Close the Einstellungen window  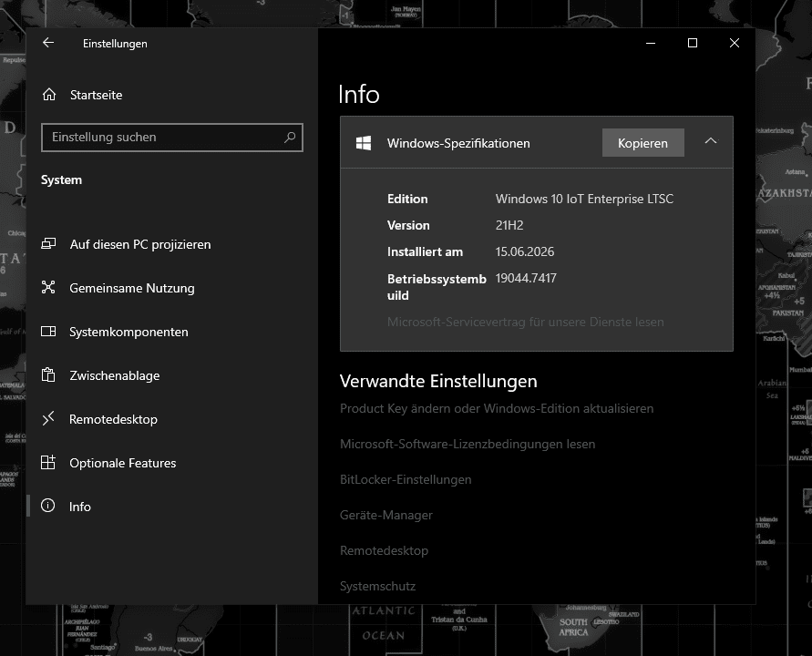(735, 43)
